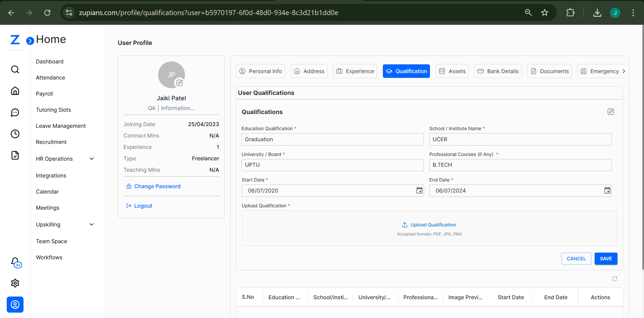Click the refresh icon above qualifications table
The width and height of the screenshot is (644, 318).
click(614, 279)
